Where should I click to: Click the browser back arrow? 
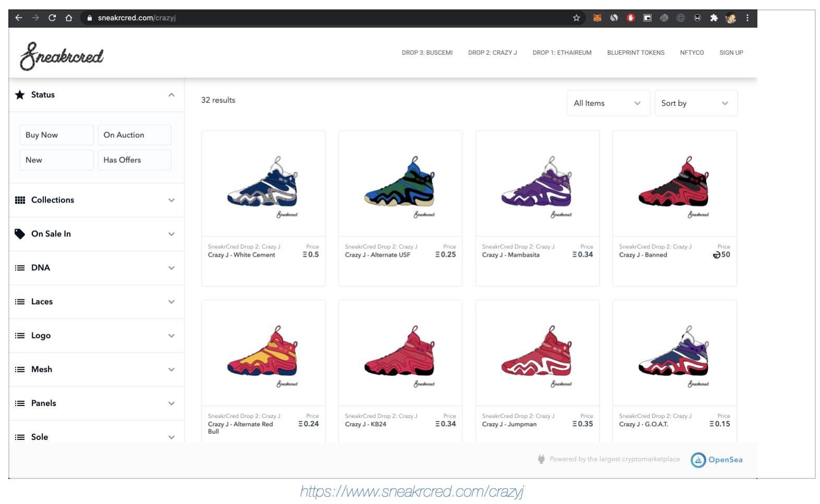[19, 18]
